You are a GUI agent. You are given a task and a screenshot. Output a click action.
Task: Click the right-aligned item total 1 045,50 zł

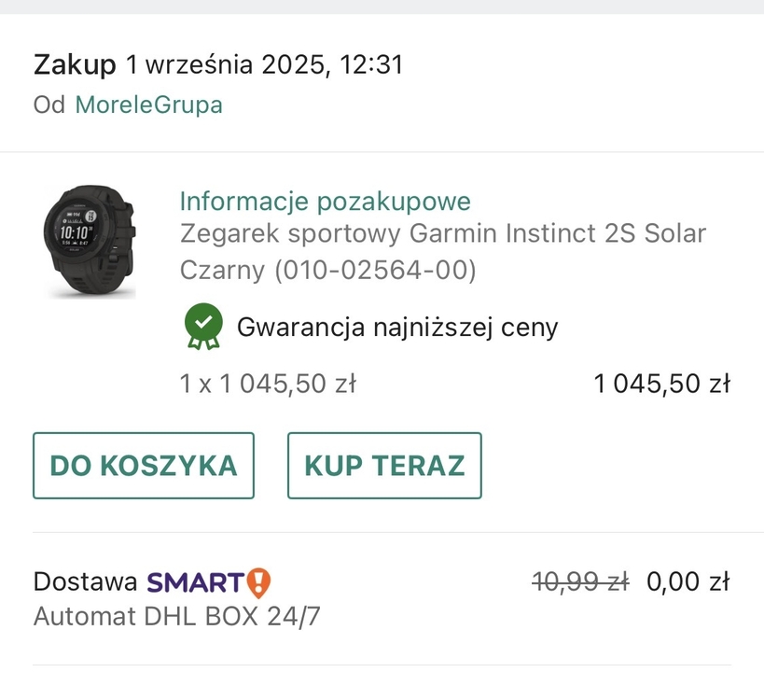661,384
